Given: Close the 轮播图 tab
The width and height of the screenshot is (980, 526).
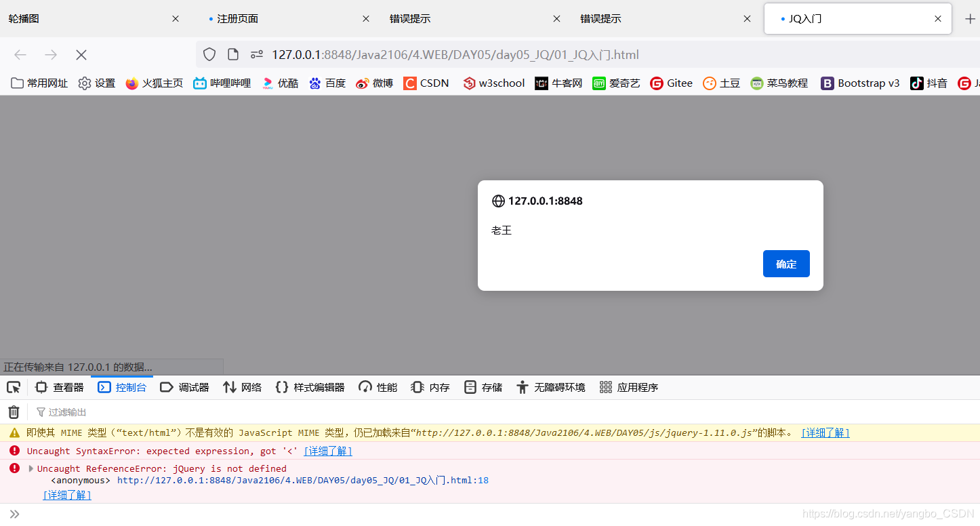Looking at the screenshot, I should tap(176, 19).
